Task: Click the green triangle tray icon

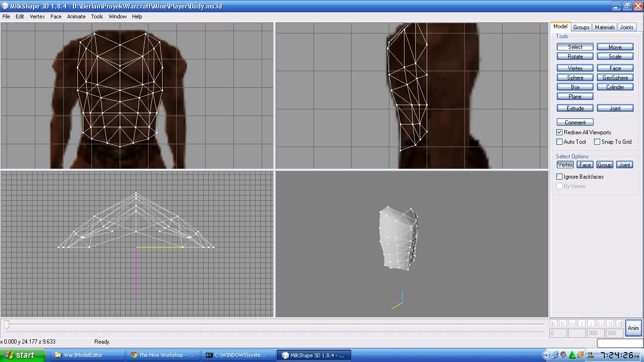Action: pyautogui.click(x=572, y=355)
